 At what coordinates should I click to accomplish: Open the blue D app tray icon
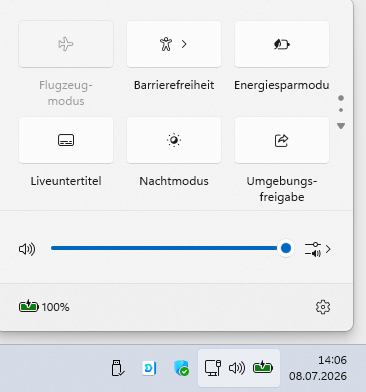pyautogui.click(x=149, y=368)
